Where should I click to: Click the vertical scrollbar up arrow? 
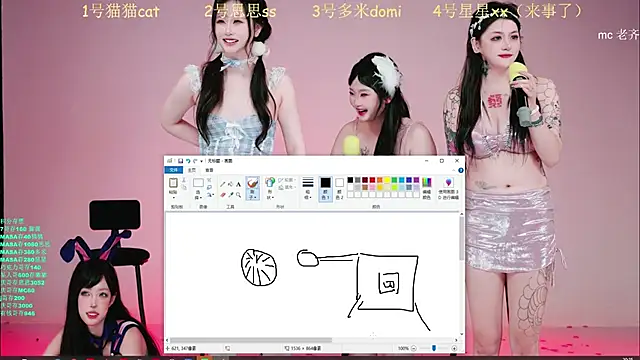[462, 214]
